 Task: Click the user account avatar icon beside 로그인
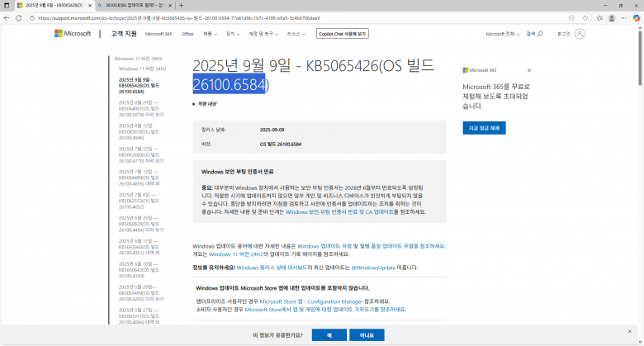tap(580, 34)
